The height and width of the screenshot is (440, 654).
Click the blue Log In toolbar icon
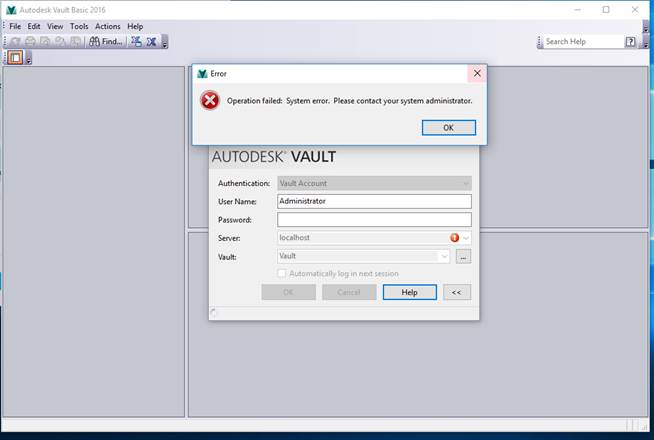point(136,41)
